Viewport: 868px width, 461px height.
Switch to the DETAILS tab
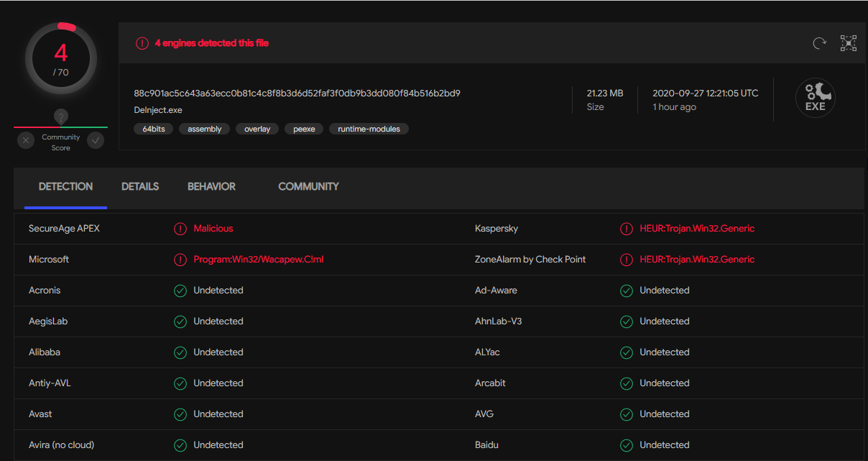(140, 186)
